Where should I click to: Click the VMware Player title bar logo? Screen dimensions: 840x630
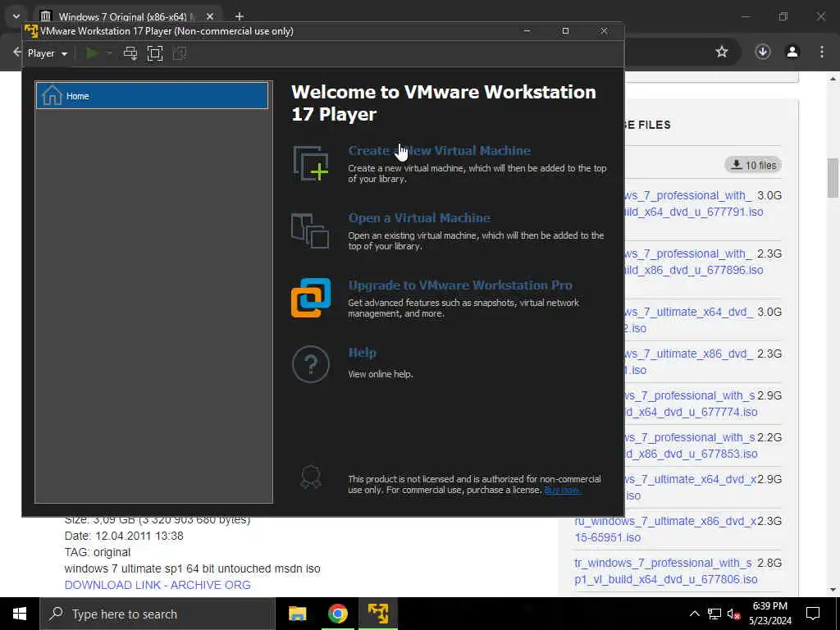(x=31, y=31)
